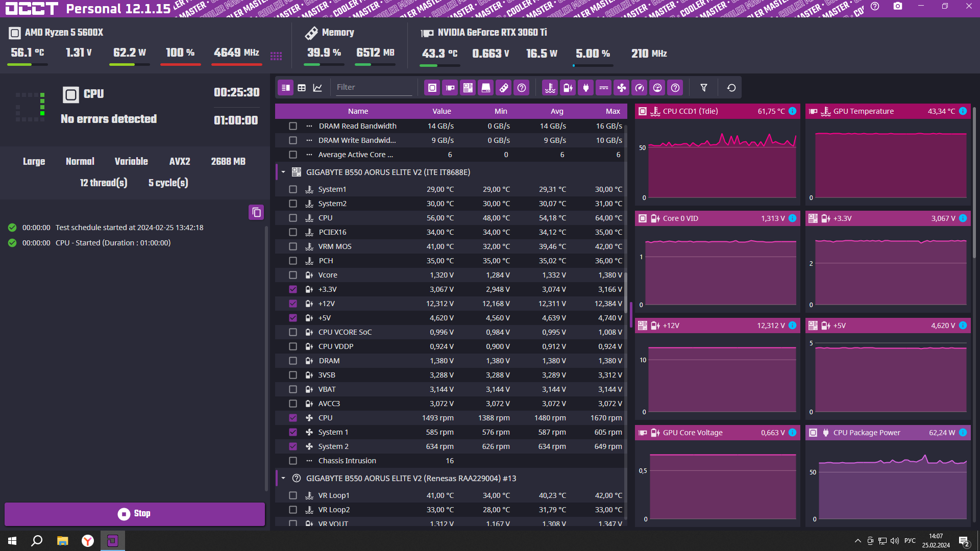Sort sensors by the Avg column
Viewport: 980px width, 551px height.
click(557, 111)
